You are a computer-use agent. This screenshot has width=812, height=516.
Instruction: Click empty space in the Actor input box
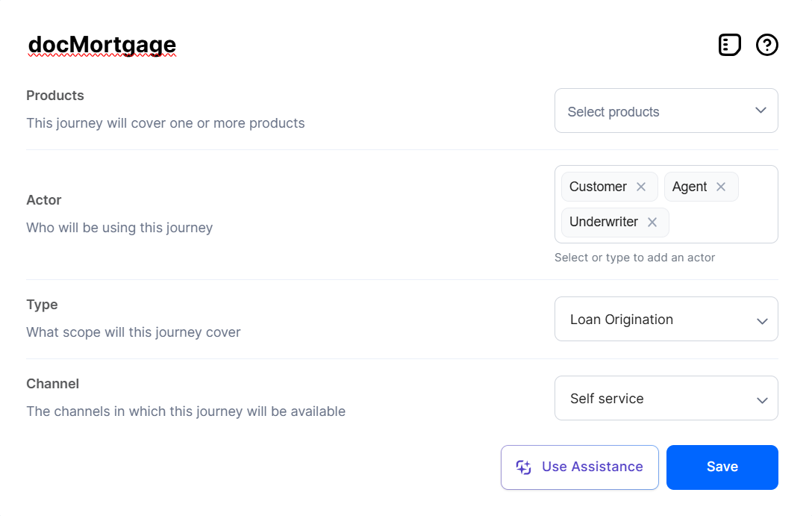pos(724,223)
